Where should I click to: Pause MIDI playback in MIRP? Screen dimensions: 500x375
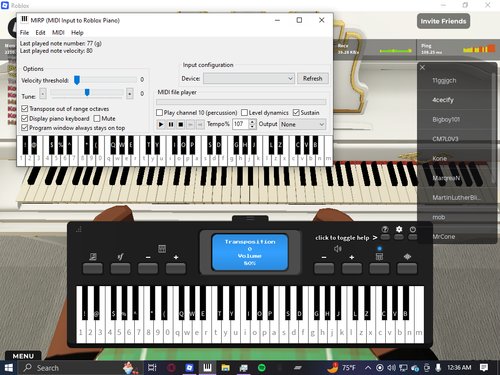coord(171,124)
